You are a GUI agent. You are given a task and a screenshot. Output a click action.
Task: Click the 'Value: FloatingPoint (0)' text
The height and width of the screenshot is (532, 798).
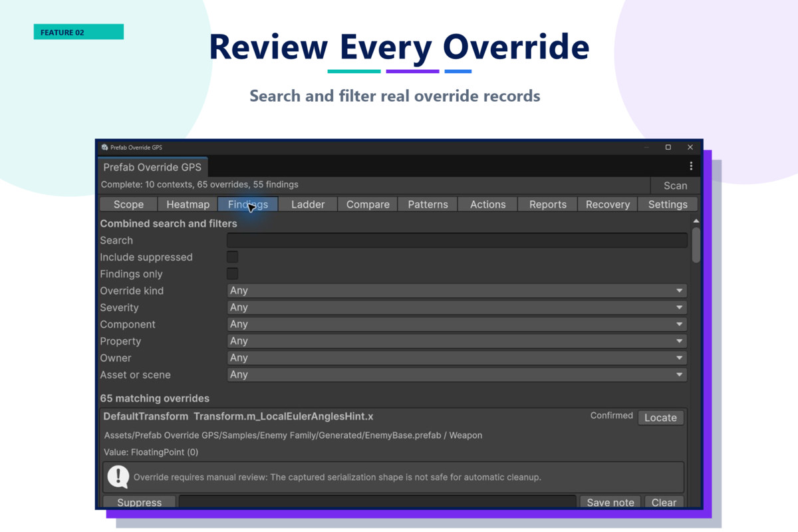[x=151, y=452]
